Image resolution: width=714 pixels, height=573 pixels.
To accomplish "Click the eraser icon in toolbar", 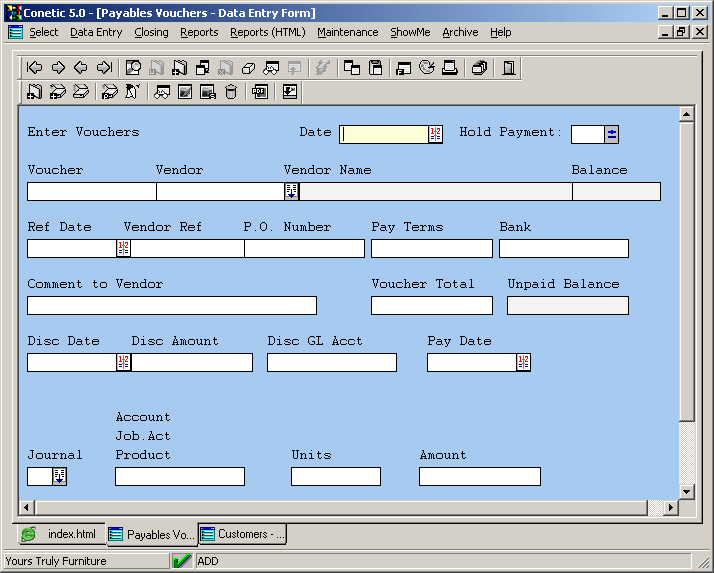I will [248, 68].
